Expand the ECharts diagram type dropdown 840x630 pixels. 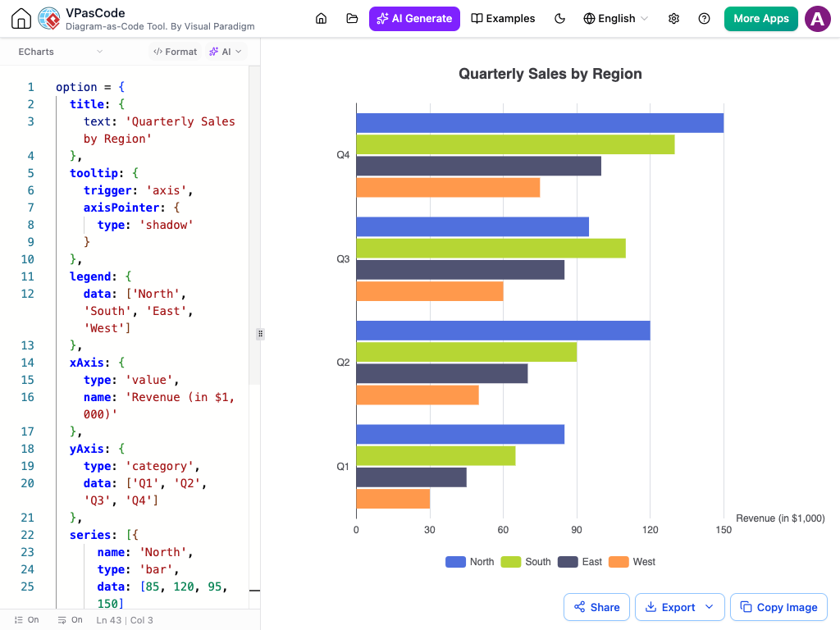(x=61, y=52)
